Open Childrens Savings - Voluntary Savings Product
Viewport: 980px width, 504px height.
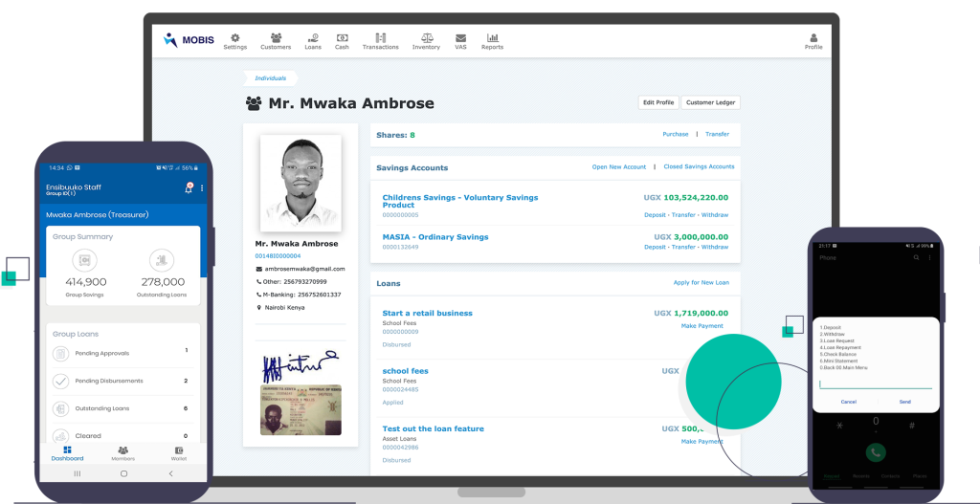tap(459, 201)
